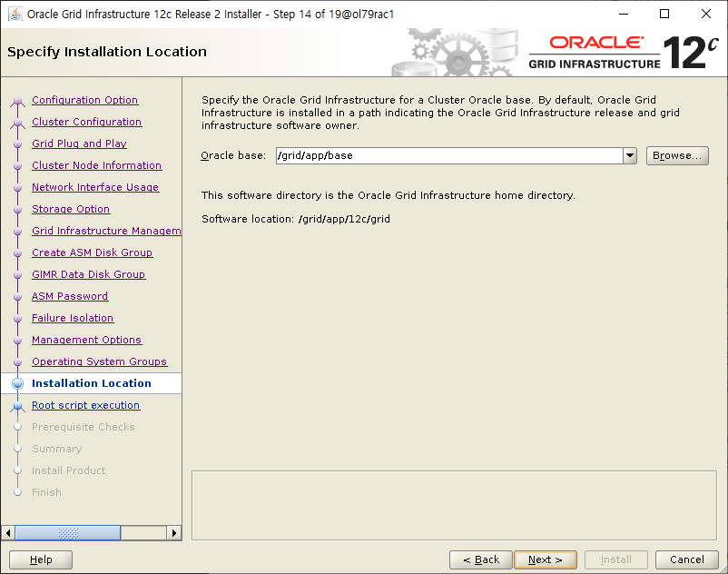Click the Java installer icon in title bar

coord(15,14)
